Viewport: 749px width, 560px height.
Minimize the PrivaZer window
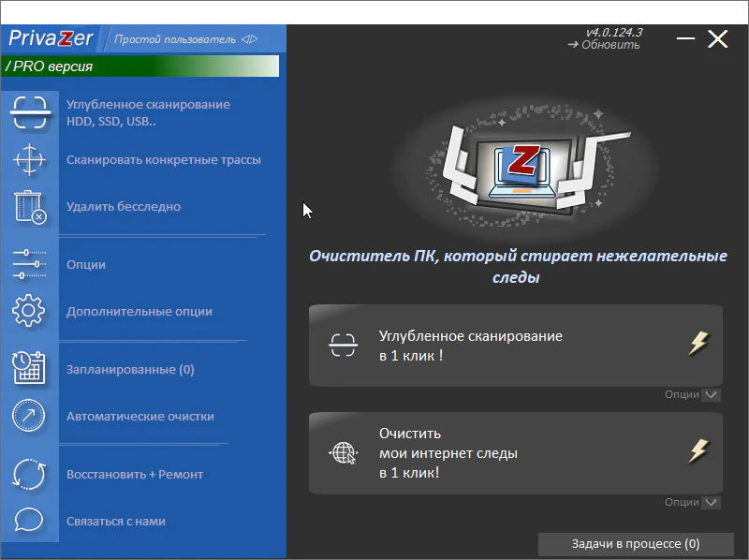685,38
